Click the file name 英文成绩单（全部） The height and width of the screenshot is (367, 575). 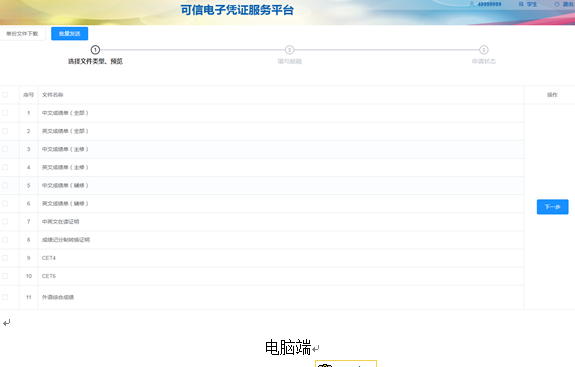coord(65,131)
